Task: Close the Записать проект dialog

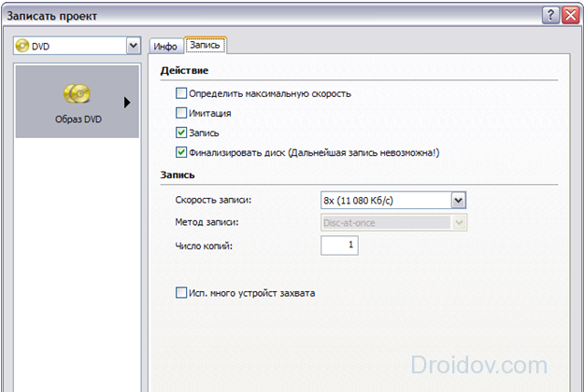Action: 570,16
